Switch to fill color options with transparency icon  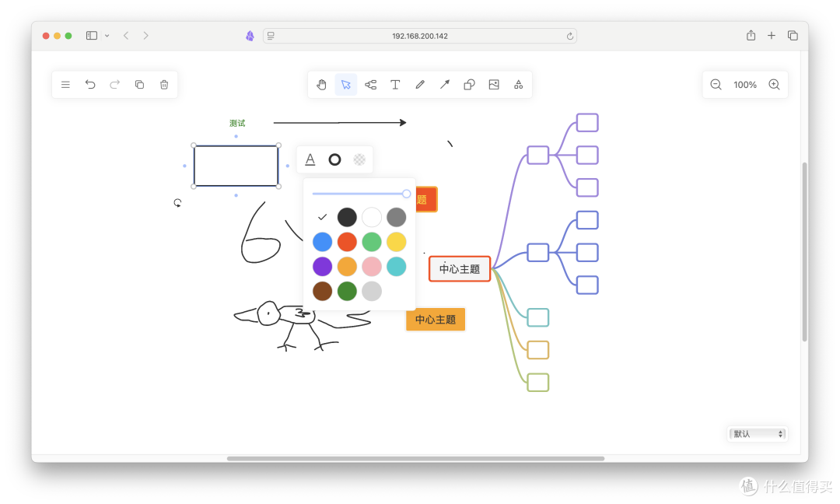359,159
